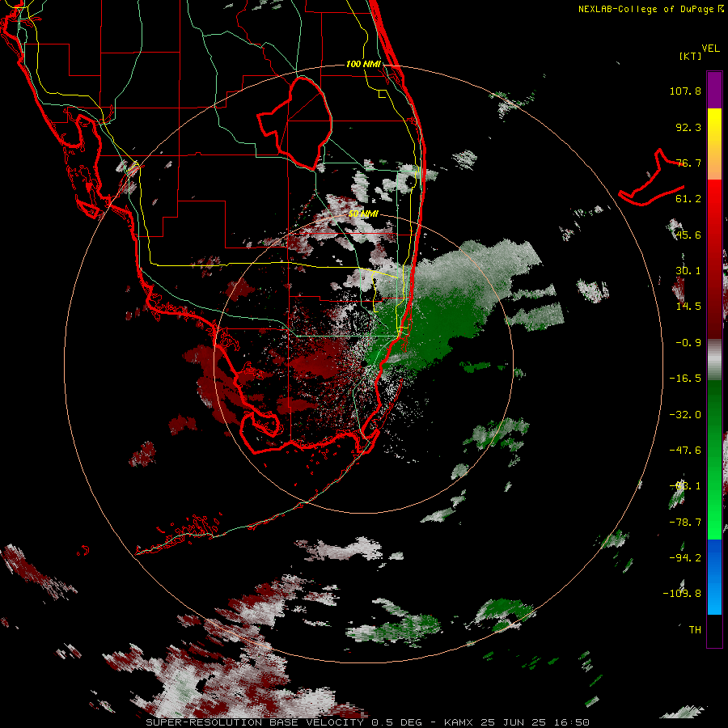Select the -0.9 velocity scale value
The image size is (728, 728).
(x=688, y=343)
